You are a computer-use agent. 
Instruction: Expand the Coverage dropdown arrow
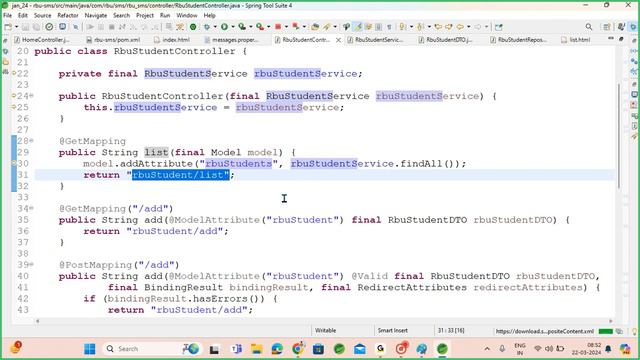[251, 27]
